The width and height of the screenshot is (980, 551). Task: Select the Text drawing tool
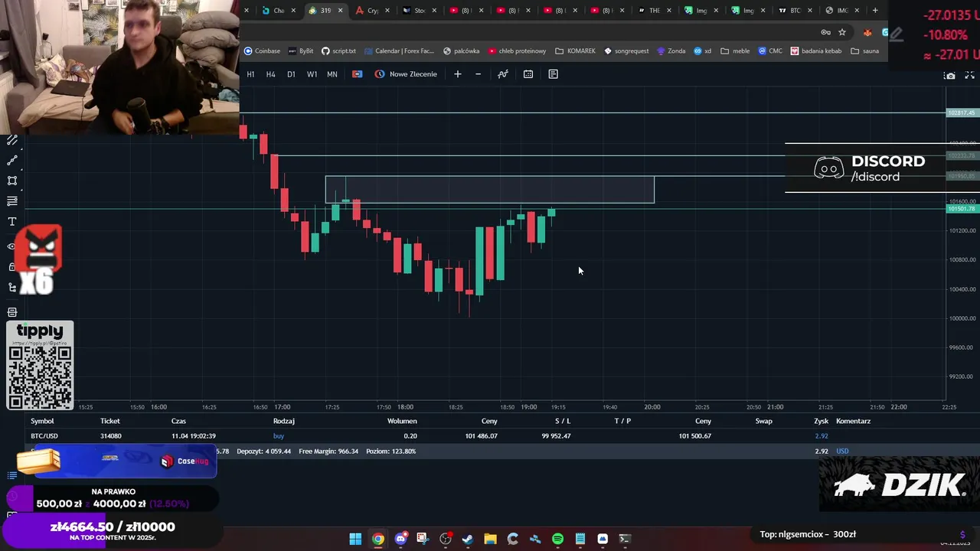[12, 222]
